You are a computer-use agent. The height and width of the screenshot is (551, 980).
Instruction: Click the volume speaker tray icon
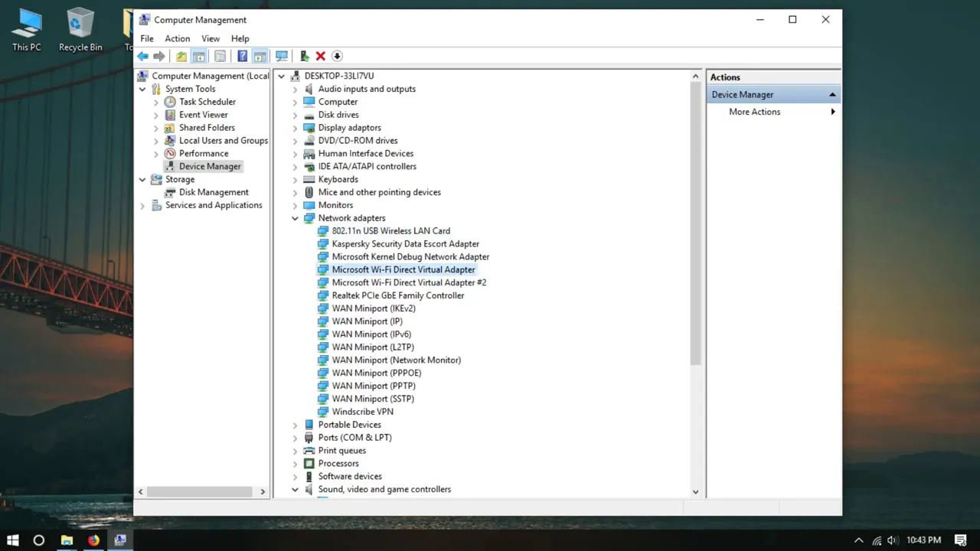893,540
